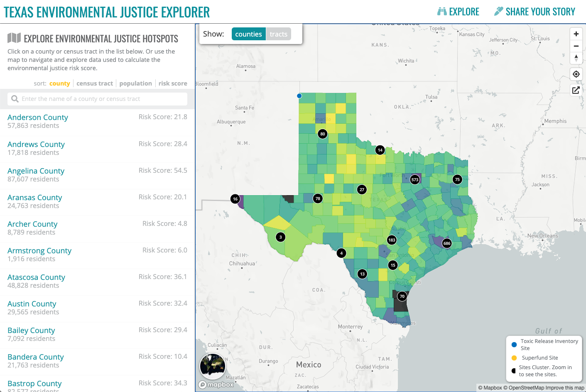Show tracts on the map
Image resolution: width=586 pixels, height=392 pixels.
278,34
